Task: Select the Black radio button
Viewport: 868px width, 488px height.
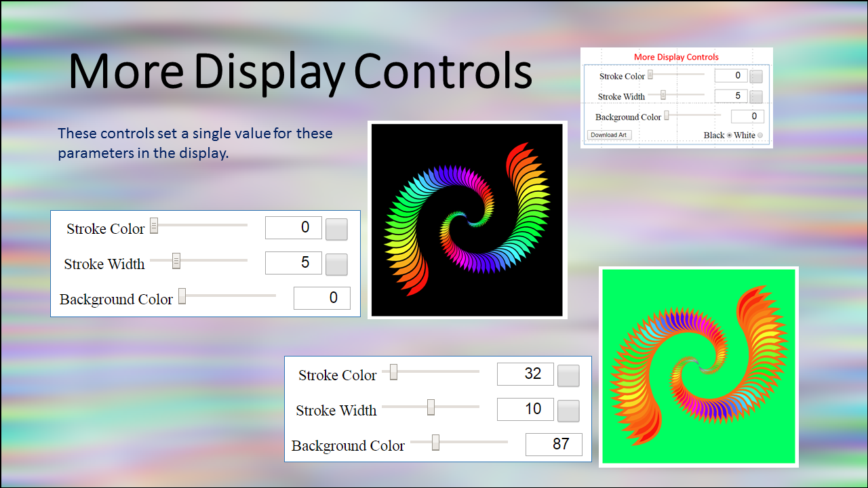Action: 730,136
